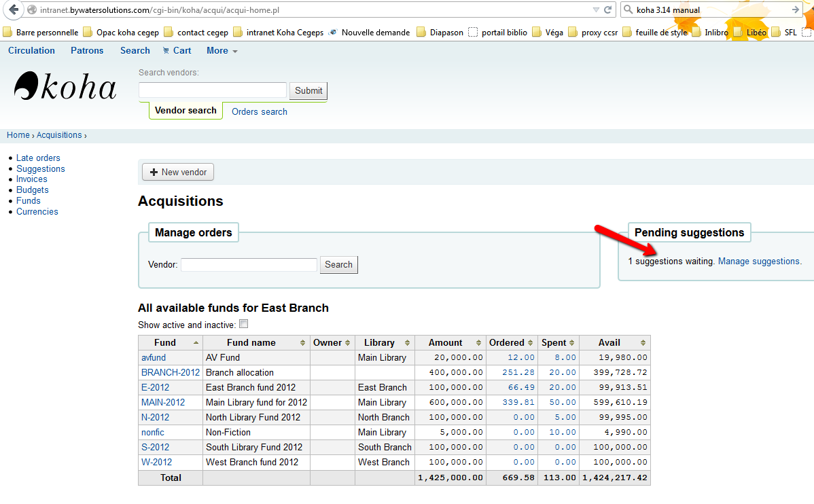The height and width of the screenshot is (504, 814).
Task: Click the New vendor button
Action: coord(178,173)
